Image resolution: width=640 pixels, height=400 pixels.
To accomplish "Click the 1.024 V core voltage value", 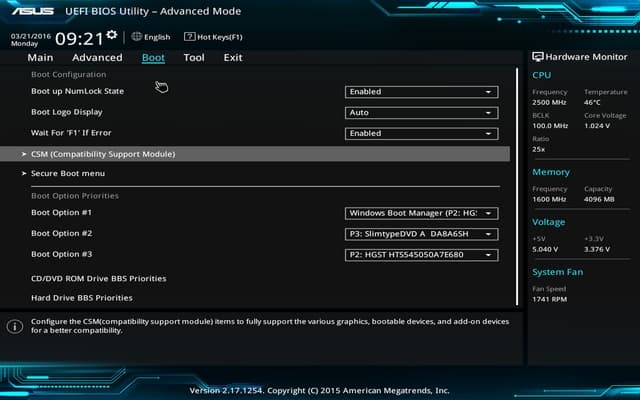I will pos(597,126).
